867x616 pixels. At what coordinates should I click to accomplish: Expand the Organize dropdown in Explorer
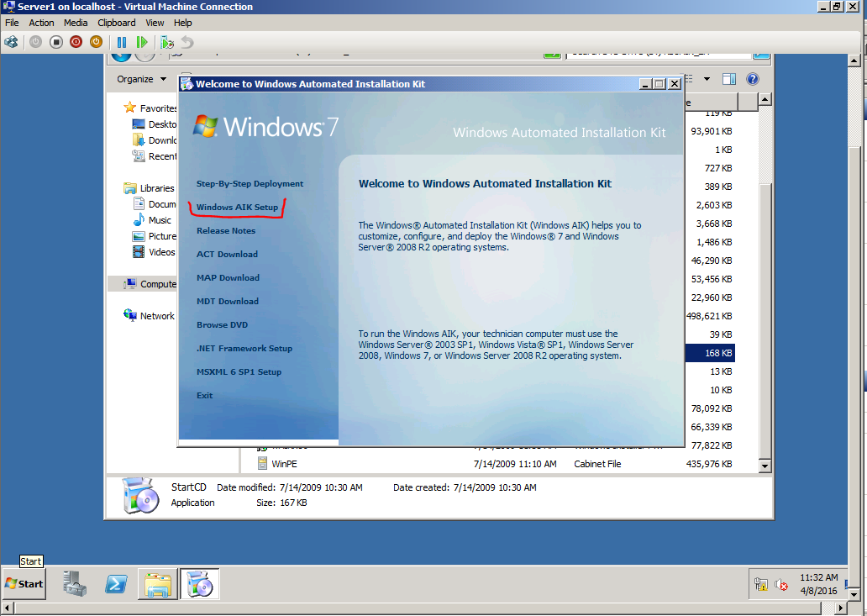tap(141, 79)
